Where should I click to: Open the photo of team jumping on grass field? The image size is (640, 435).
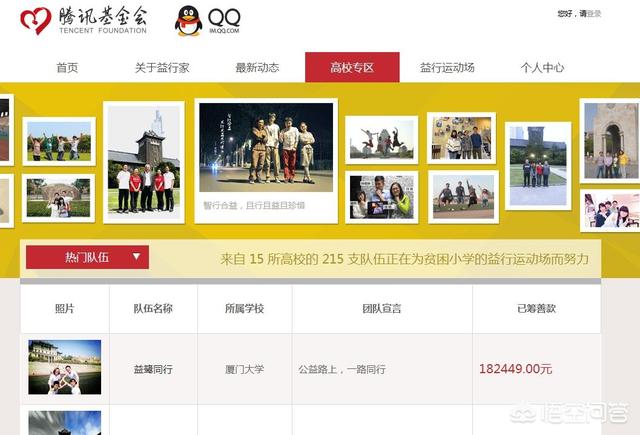pyautogui.click(x=463, y=197)
